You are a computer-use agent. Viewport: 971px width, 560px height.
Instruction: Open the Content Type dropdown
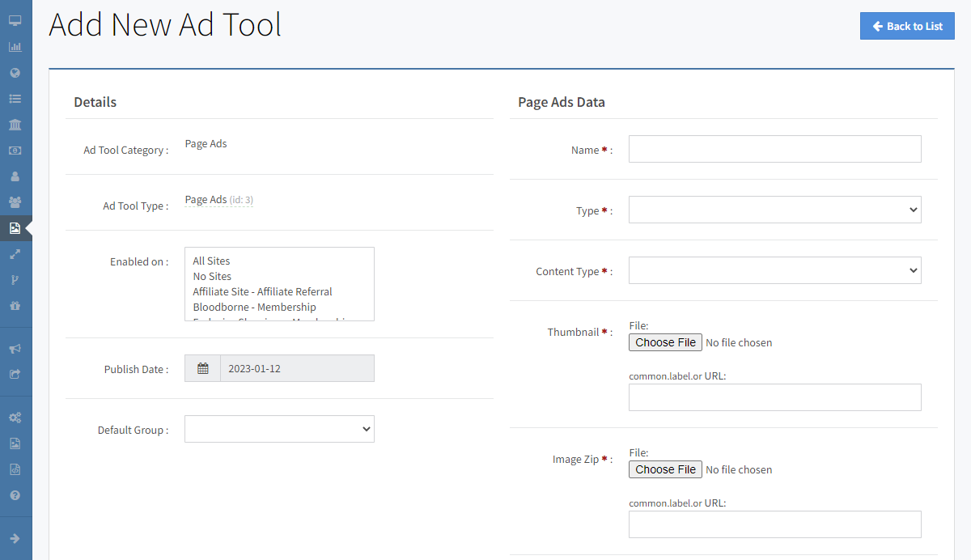[774, 270]
